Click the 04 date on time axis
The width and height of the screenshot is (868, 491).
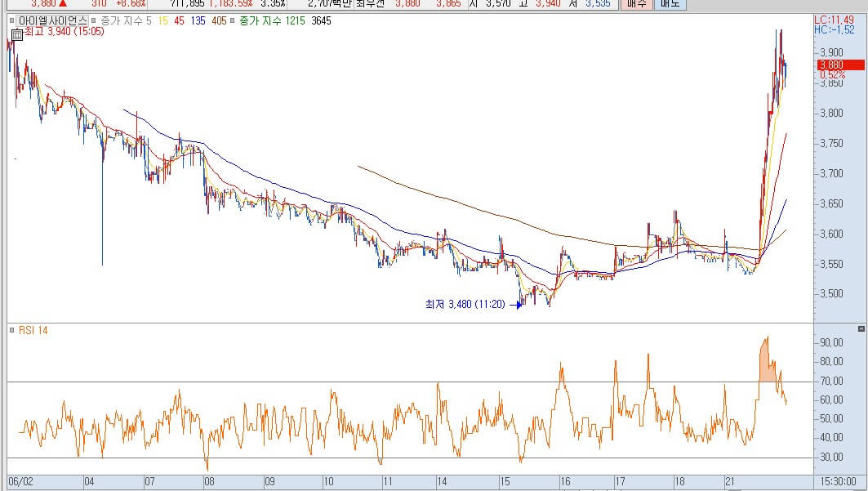89,481
